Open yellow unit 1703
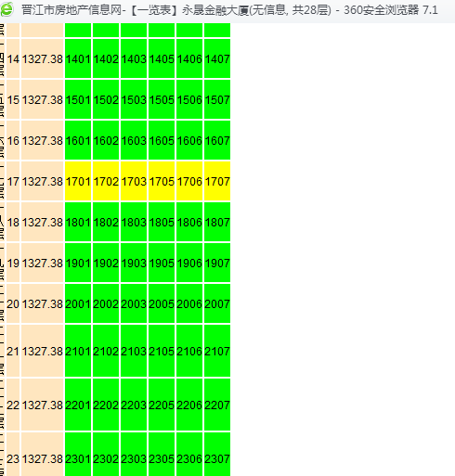Viewport: 455px width, 476px height. click(x=134, y=181)
